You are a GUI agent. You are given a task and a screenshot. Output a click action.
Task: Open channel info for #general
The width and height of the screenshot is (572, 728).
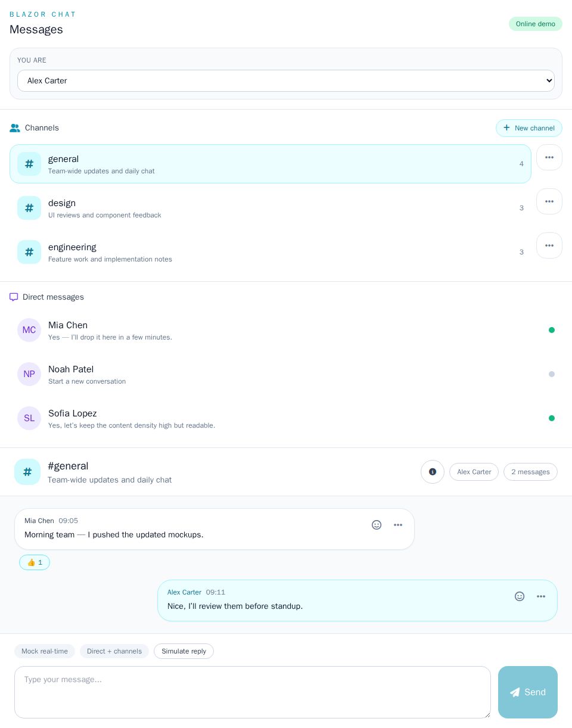[x=433, y=471]
